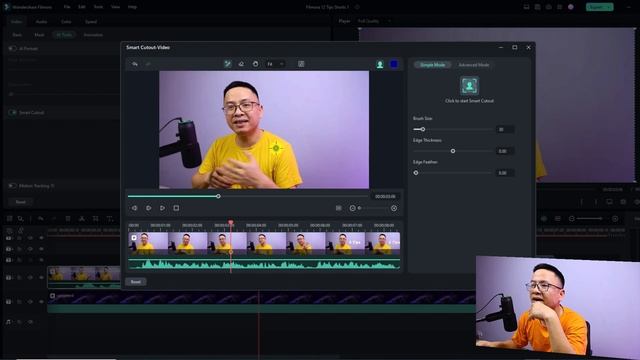Toggle the Smart Cutout switch in main panel

12,112
